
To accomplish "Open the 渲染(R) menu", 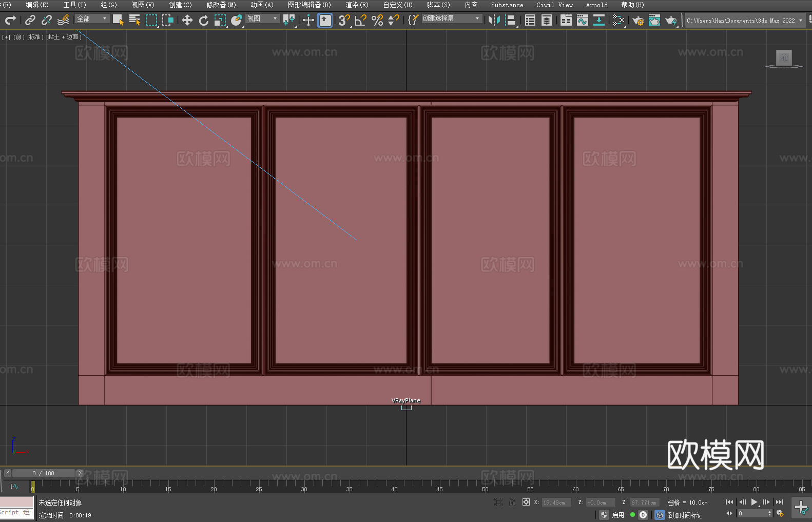I will point(357,5).
